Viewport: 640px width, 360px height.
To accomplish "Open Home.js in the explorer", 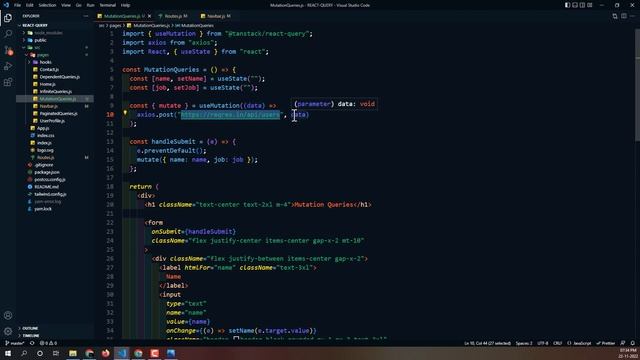I will click(x=55, y=84).
